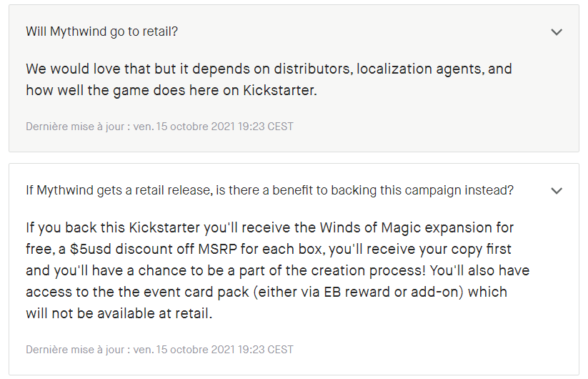Viewport: 588px width, 379px height.
Task: Click "will not be available at retail." line
Action: pos(119,313)
